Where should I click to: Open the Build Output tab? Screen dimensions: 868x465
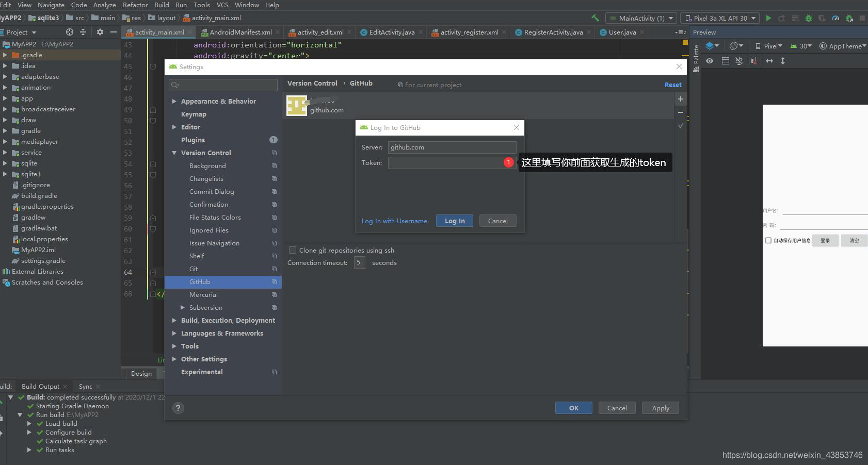pyautogui.click(x=40, y=387)
